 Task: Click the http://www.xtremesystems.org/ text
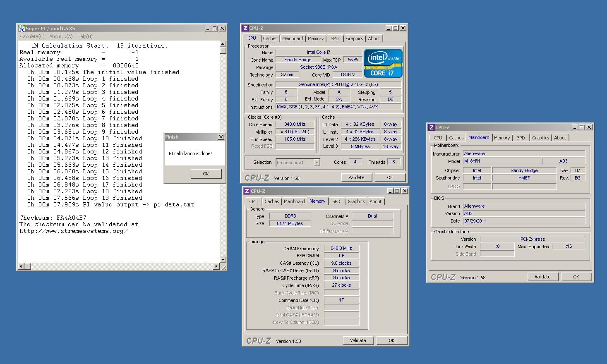point(74,231)
